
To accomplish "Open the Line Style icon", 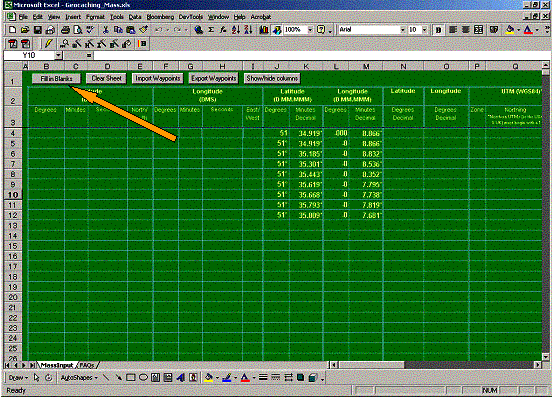I will (263, 378).
